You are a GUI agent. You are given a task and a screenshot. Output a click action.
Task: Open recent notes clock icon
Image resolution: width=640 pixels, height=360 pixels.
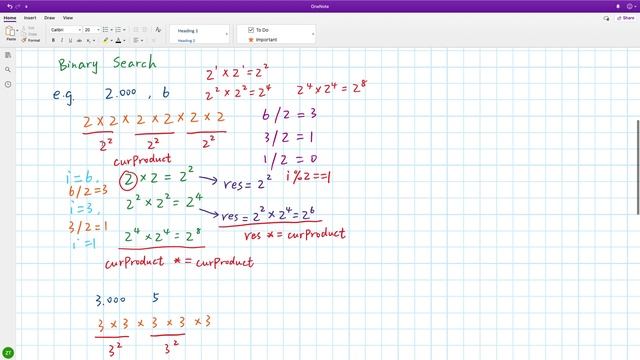[8, 84]
